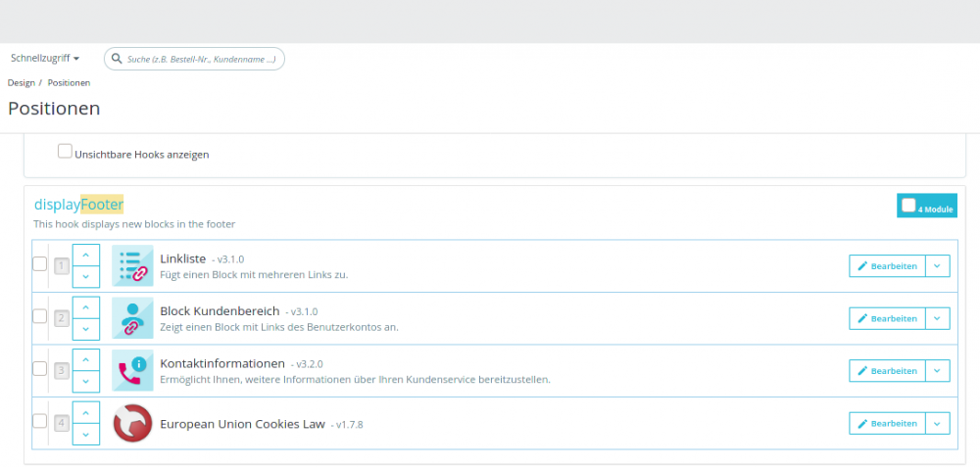Click the European Union Cookies Law name
Screen dimensions: 980x467
click(242, 424)
